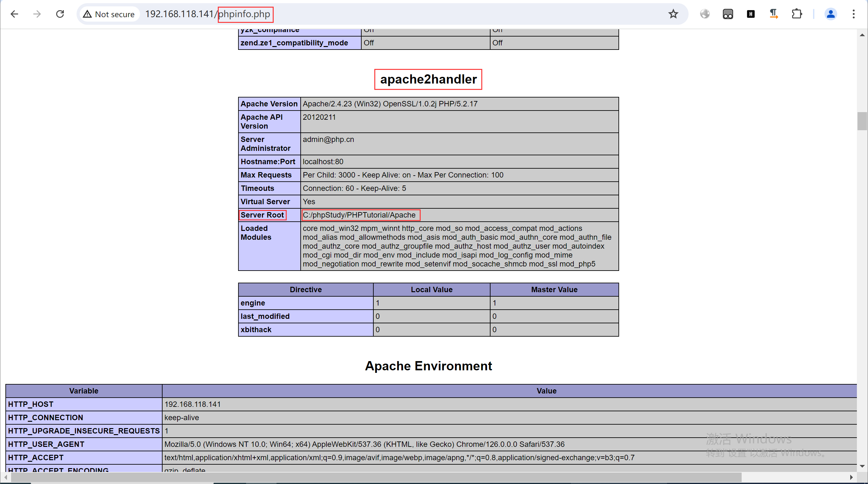Open the paragraph-mark extension icon
868x484 pixels.
(x=774, y=14)
